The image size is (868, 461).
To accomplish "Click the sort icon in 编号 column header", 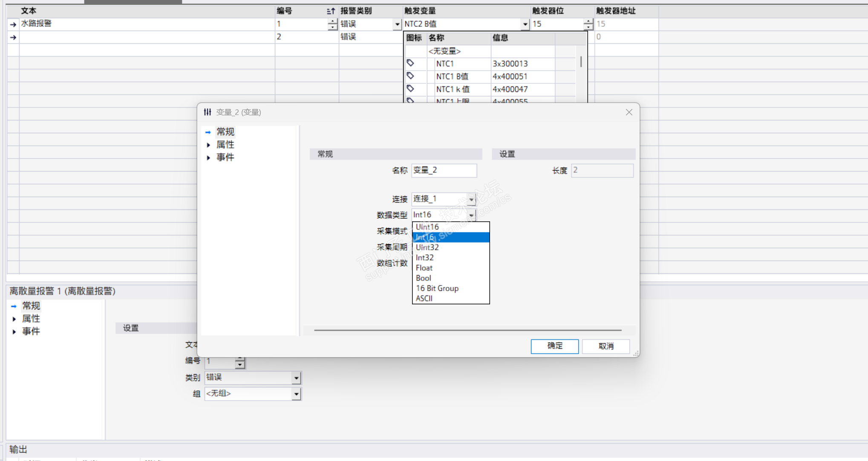I will (331, 11).
